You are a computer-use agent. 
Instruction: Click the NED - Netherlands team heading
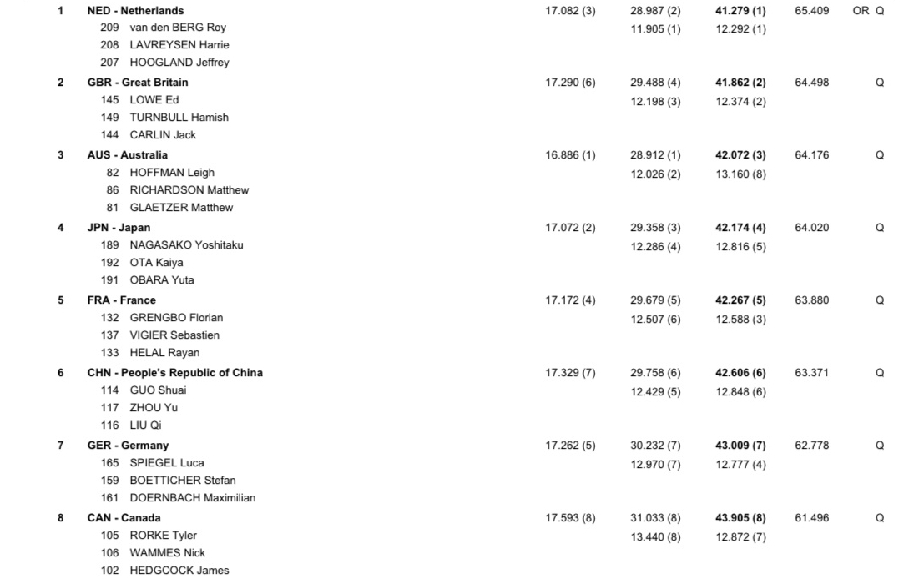point(135,11)
